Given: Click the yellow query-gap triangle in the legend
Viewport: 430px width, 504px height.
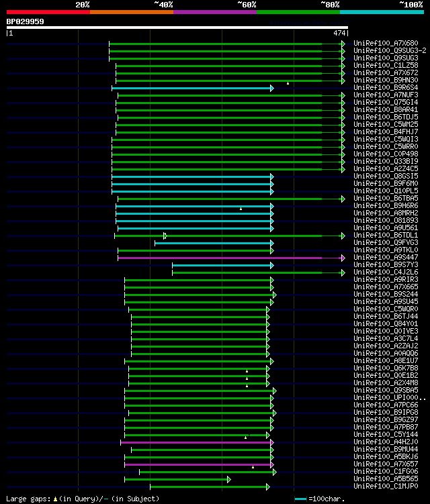Looking at the screenshot, I should pyautogui.click(x=55, y=499).
